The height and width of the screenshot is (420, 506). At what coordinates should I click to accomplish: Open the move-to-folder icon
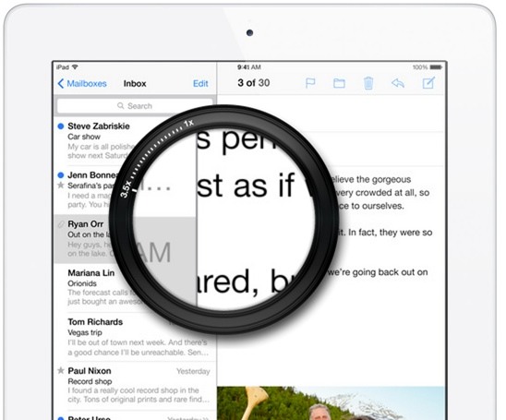click(339, 83)
